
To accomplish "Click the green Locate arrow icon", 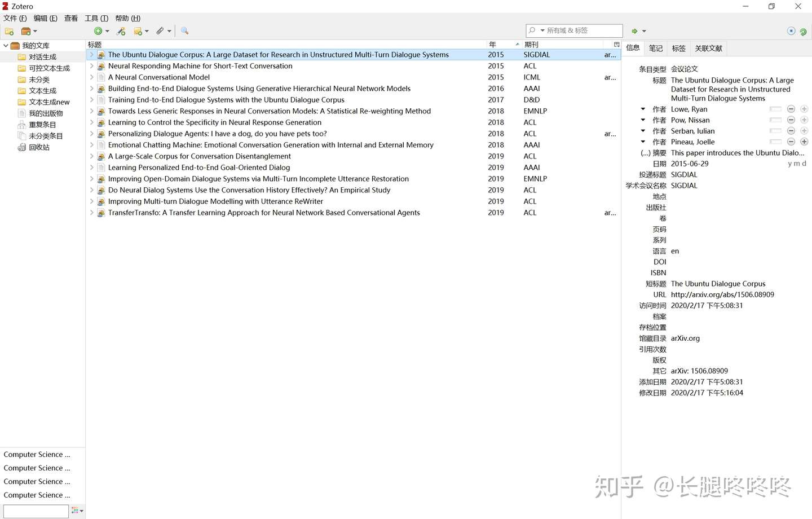I will [x=634, y=31].
